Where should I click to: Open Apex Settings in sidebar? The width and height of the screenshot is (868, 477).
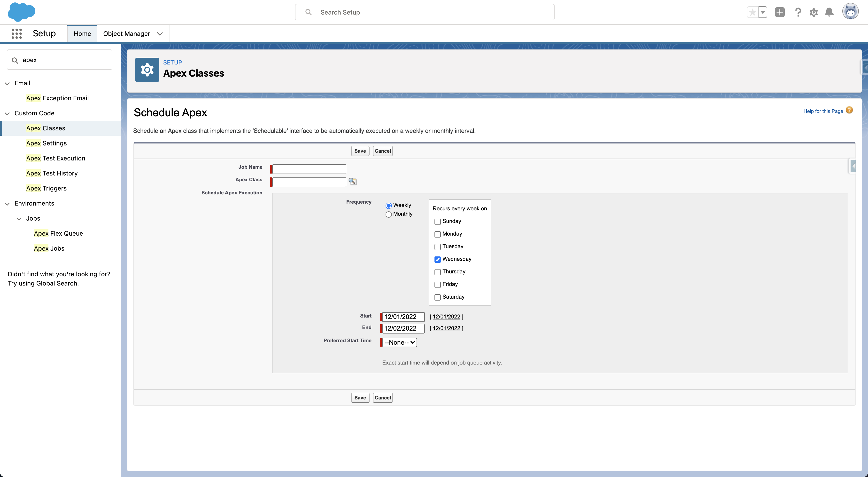[x=46, y=143]
